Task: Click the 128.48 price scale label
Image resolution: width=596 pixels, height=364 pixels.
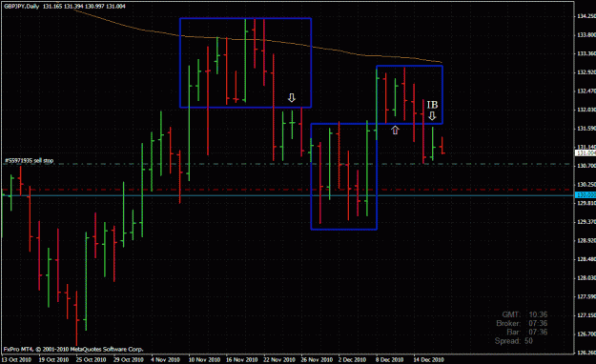Action: [586, 259]
